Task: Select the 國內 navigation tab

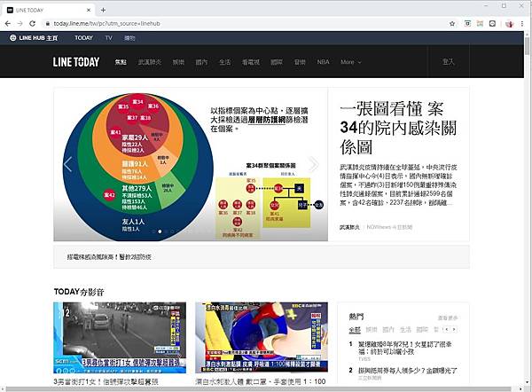Action: point(201,62)
